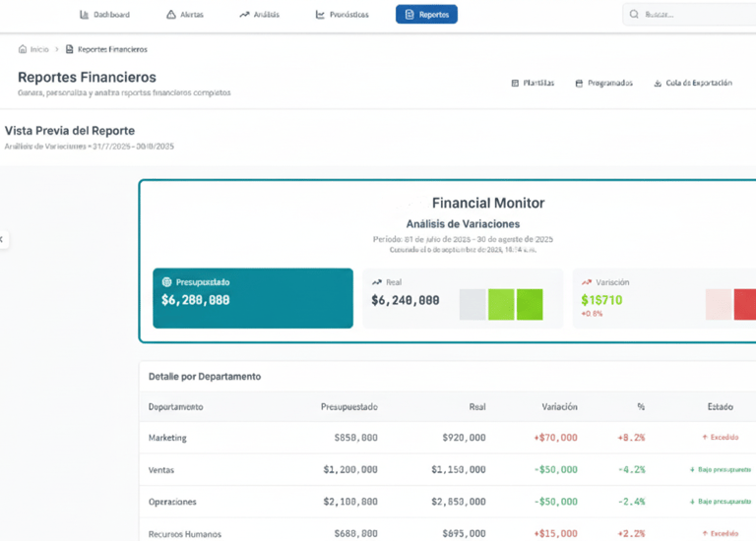Click the light green bar in Real chart

501,305
